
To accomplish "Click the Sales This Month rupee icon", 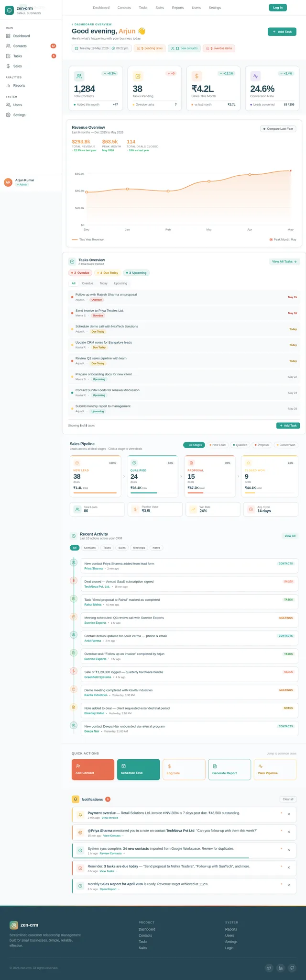I will pos(197,76).
